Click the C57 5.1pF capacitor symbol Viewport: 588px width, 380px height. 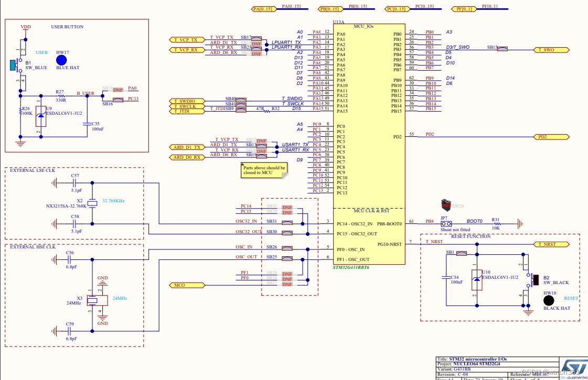[74, 183]
